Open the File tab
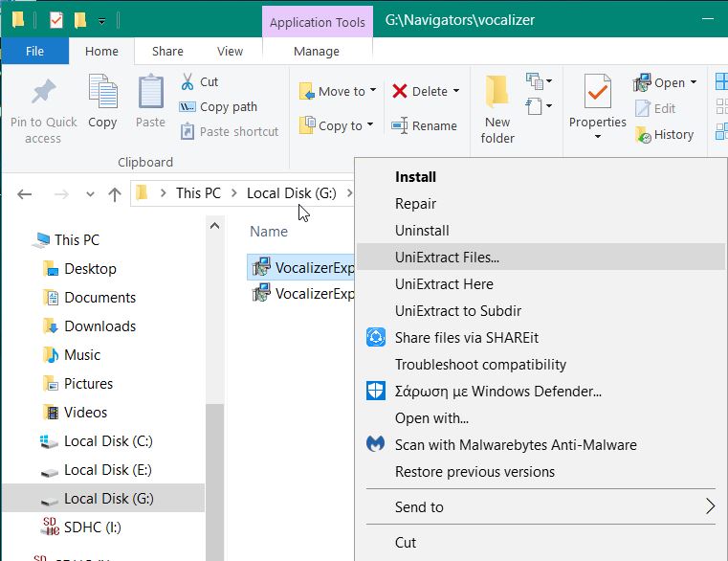Screen dimensions: 728x561 [x=34, y=52]
